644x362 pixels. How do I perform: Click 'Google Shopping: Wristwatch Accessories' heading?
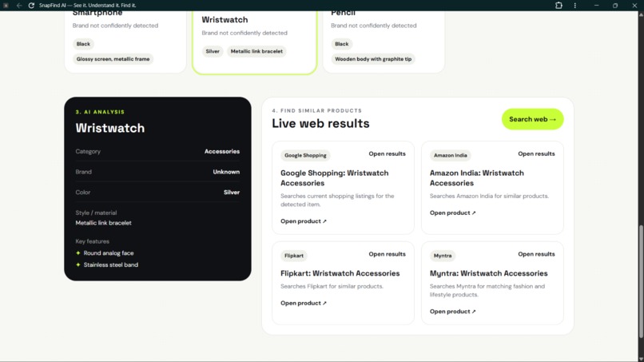(334, 178)
